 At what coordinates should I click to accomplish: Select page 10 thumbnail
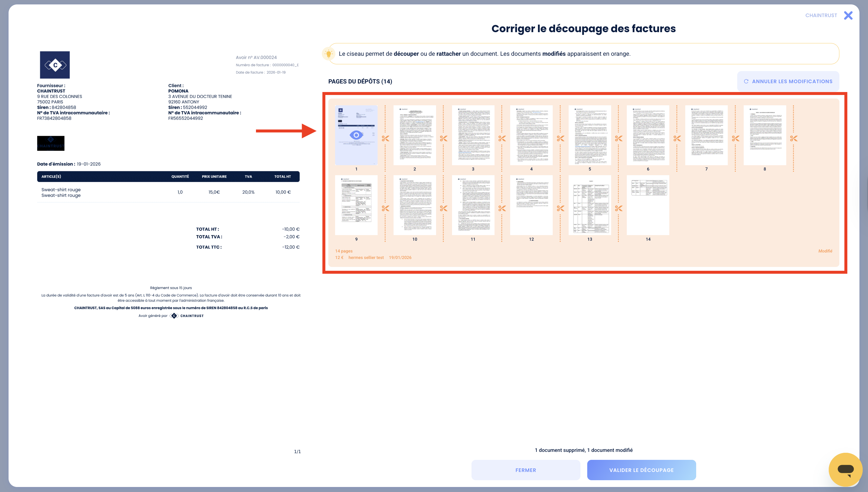[415, 205]
